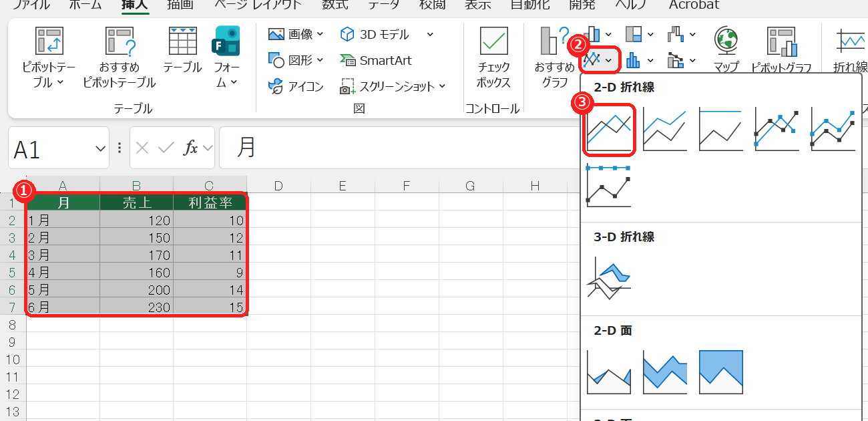
Task: Select the 100% stacked area chart
Action: (721, 372)
